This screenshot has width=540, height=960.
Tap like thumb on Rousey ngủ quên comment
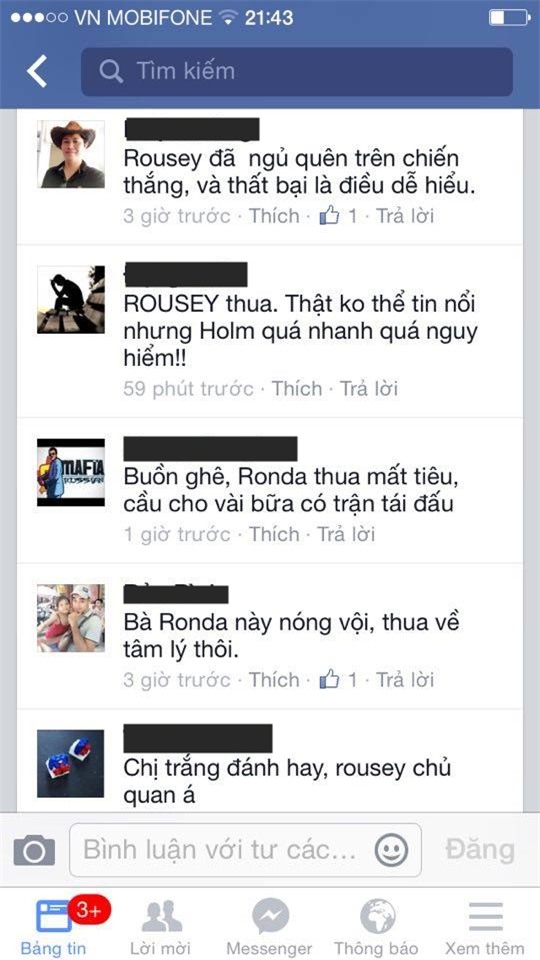[329, 216]
